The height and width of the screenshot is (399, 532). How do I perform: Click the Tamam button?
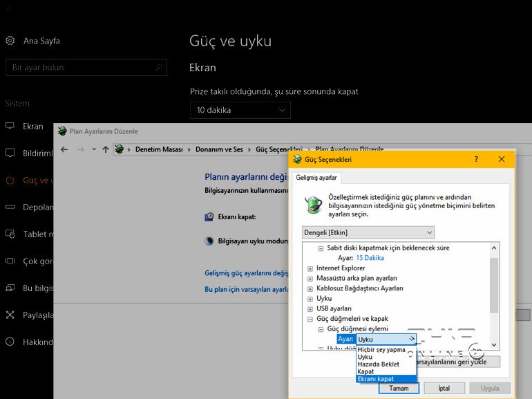pos(399,388)
